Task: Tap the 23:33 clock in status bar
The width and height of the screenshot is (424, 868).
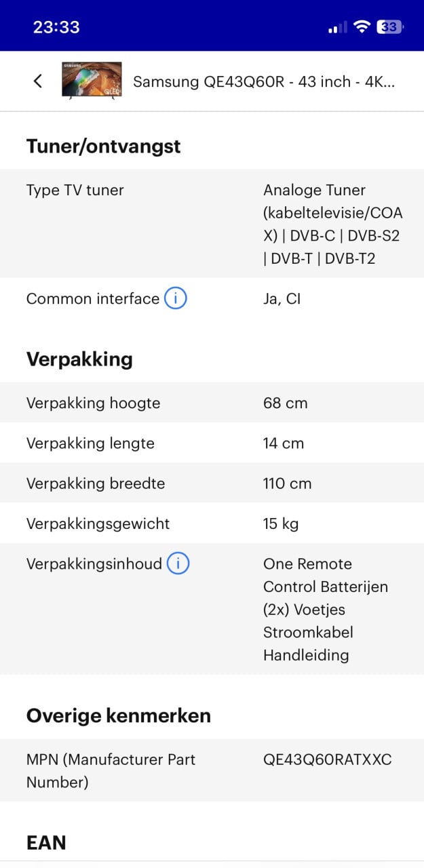Action: click(x=56, y=27)
